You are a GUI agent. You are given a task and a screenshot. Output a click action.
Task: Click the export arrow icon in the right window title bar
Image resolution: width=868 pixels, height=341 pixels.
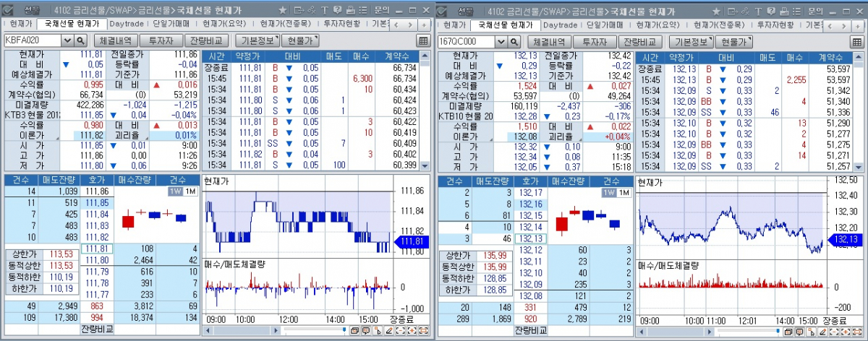(x=732, y=11)
